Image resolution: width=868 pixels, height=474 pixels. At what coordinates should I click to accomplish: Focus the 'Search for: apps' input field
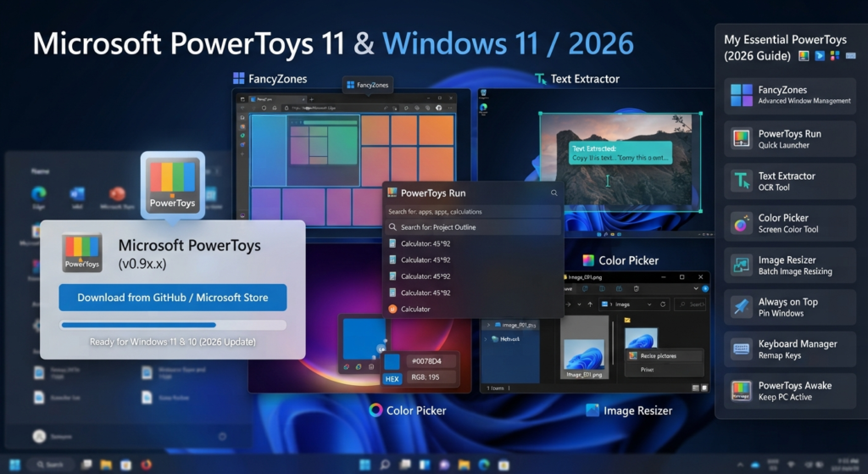[x=473, y=211]
